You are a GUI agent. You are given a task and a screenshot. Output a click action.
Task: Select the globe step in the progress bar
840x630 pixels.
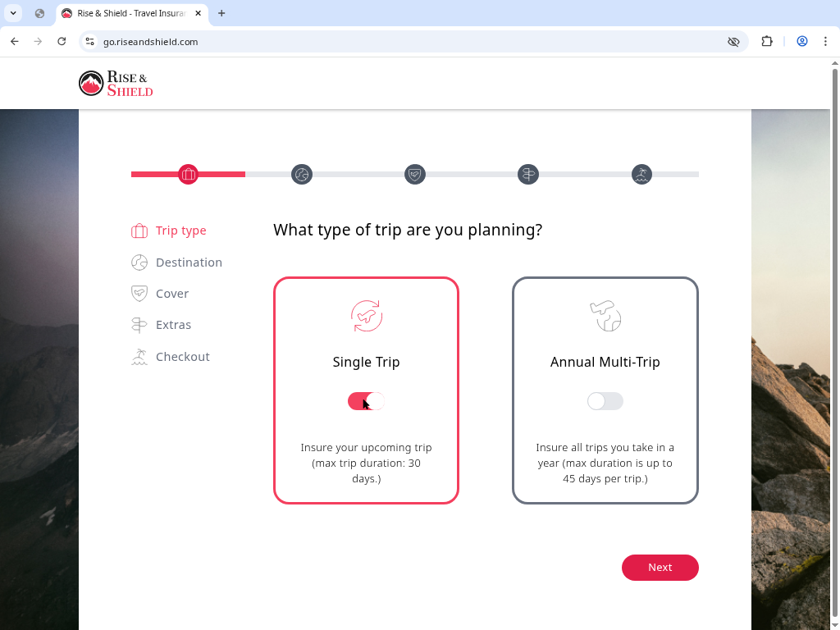tap(302, 174)
